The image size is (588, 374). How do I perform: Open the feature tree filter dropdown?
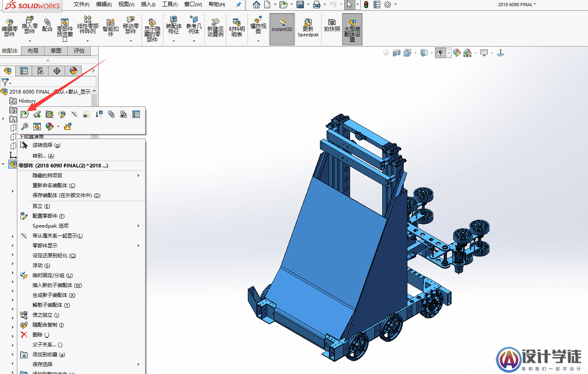pyautogui.click(x=5, y=82)
